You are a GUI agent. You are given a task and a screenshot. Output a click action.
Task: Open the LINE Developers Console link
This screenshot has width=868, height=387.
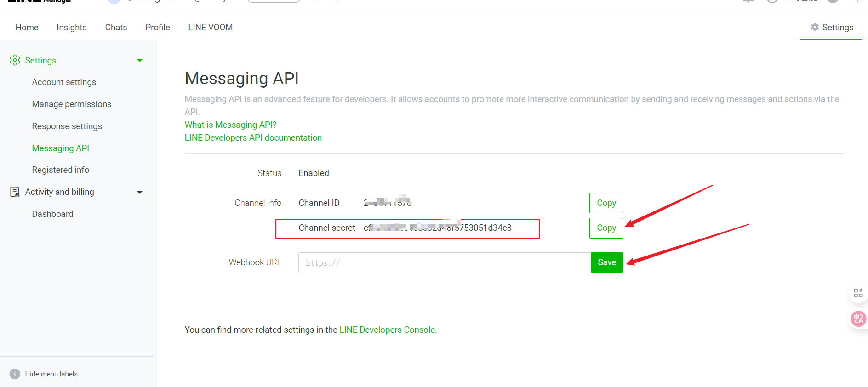pyautogui.click(x=387, y=330)
